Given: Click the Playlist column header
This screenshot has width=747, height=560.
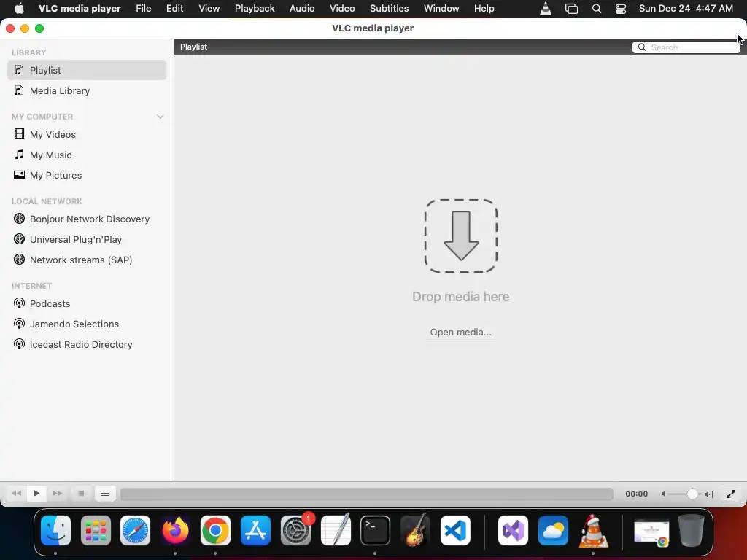Looking at the screenshot, I should (x=193, y=47).
